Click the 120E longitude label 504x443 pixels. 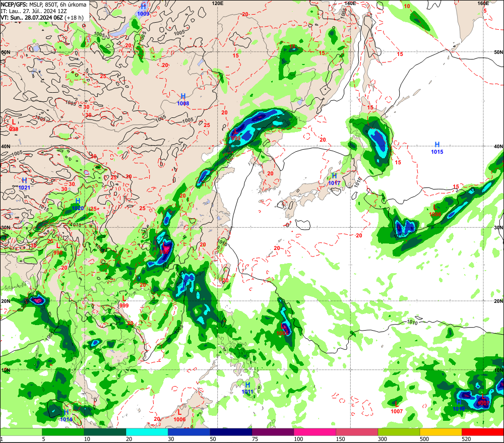[x=218, y=3]
